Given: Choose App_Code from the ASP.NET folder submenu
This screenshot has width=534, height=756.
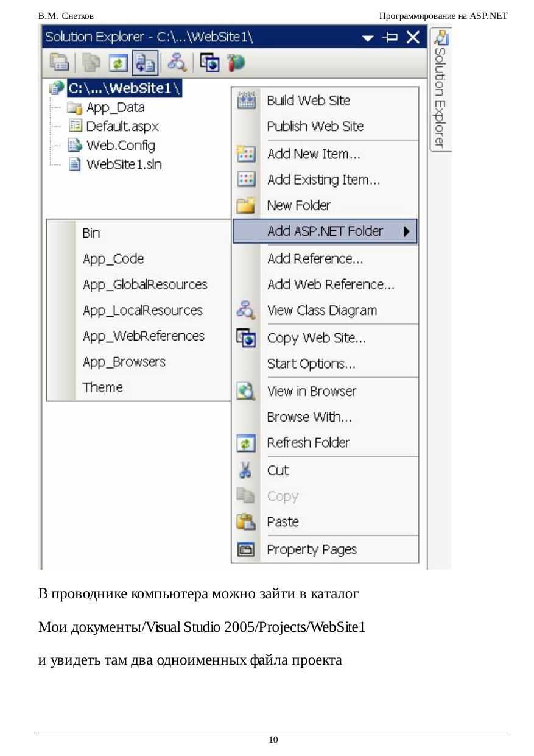Looking at the screenshot, I should (113, 259).
